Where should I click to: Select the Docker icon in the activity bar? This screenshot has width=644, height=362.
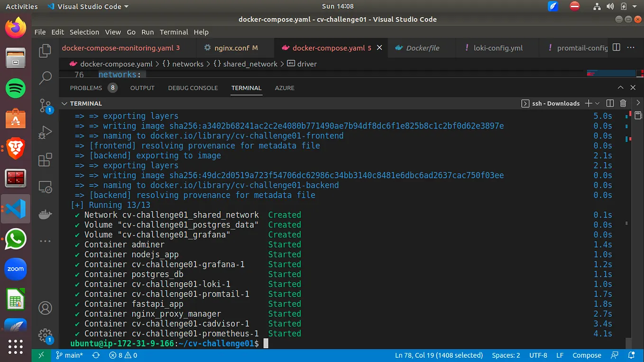[45, 214]
